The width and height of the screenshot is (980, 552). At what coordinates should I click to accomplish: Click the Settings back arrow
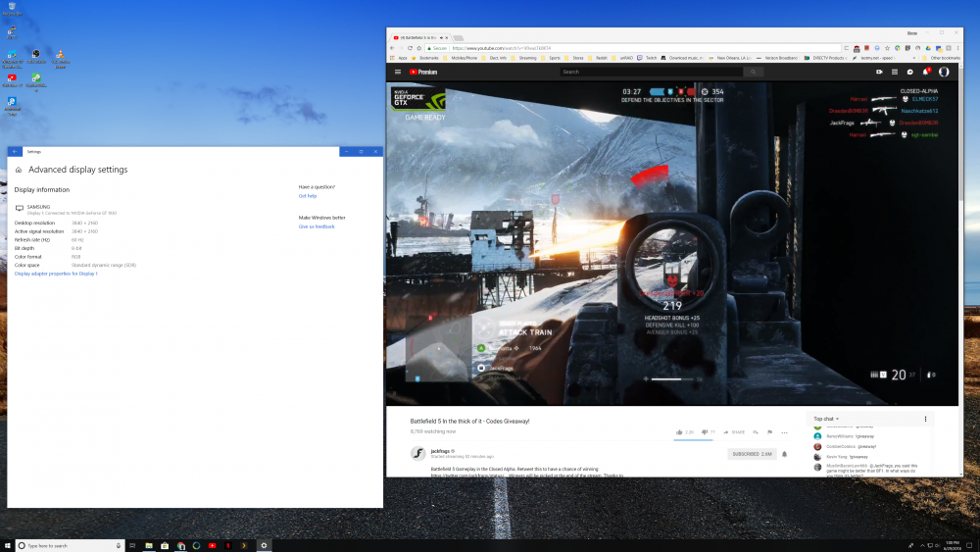coord(15,151)
